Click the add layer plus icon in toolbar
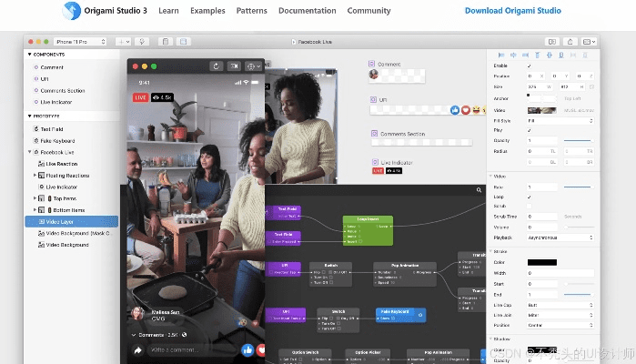Screen dimensions: 636x364 click(x=121, y=42)
